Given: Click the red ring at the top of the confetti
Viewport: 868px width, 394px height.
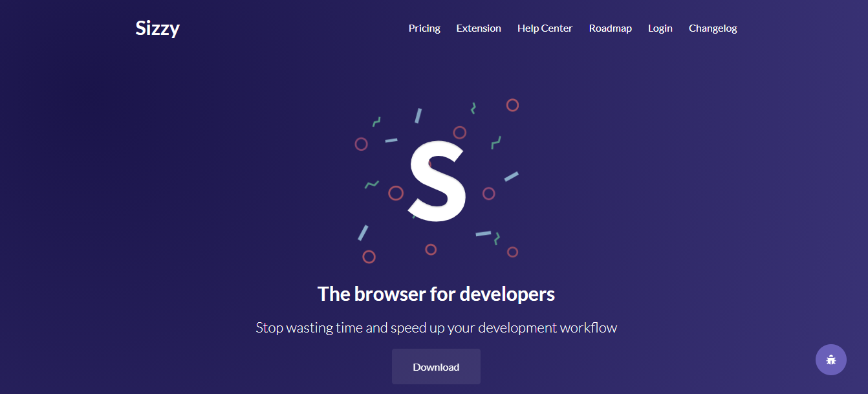Looking at the screenshot, I should (x=512, y=105).
